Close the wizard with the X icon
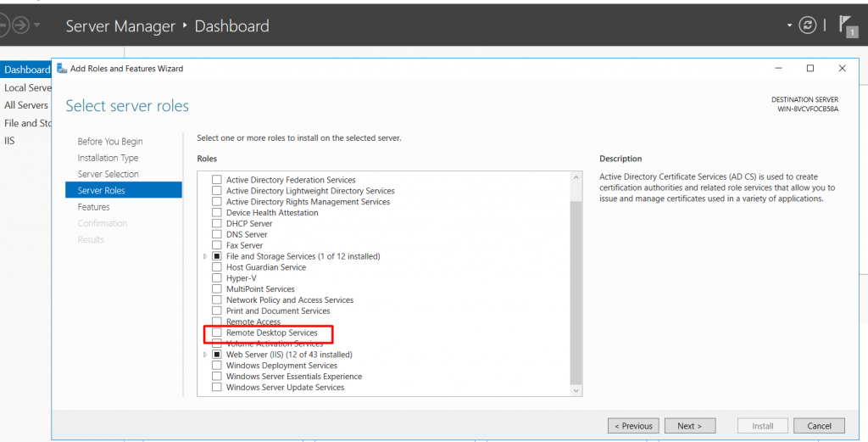This screenshot has width=868, height=442. click(842, 68)
